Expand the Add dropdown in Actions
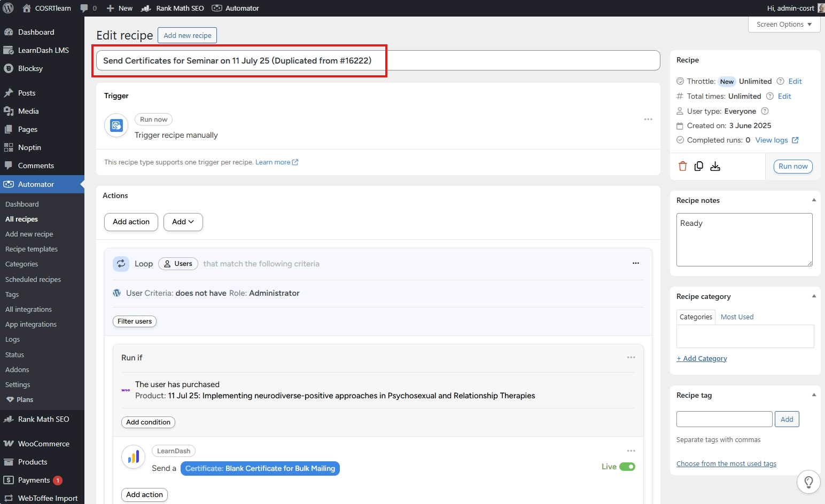 click(183, 222)
